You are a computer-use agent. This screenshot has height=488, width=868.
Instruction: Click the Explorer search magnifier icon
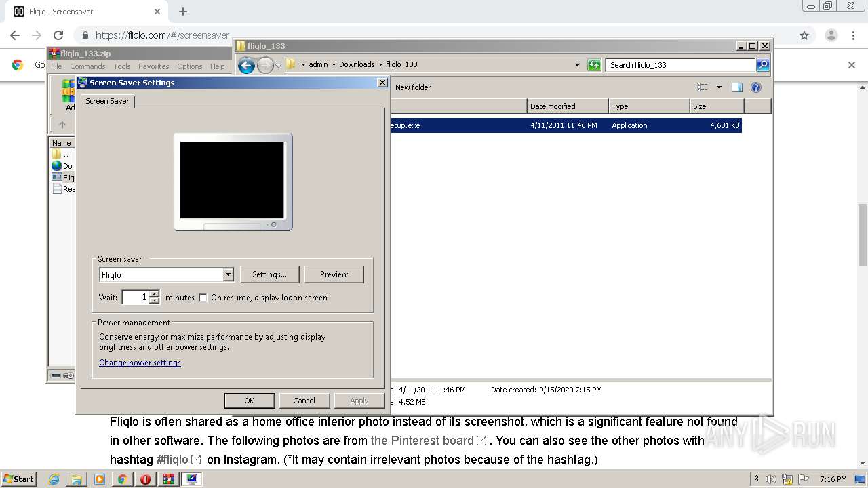[x=763, y=65]
